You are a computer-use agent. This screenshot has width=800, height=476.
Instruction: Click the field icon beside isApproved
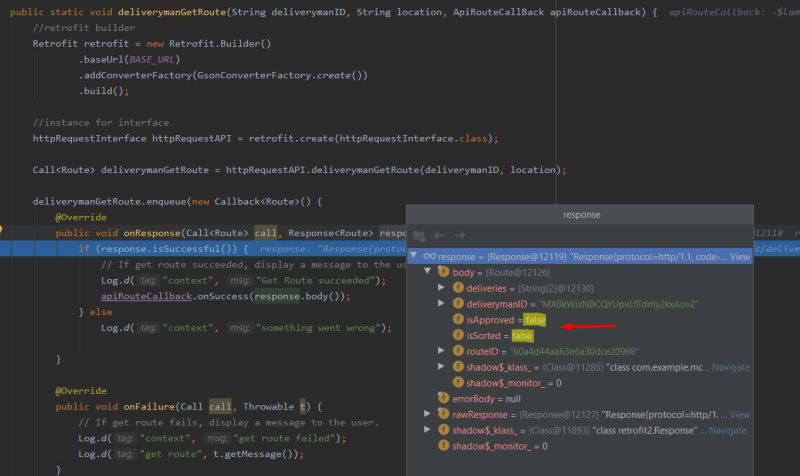(458, 319)
